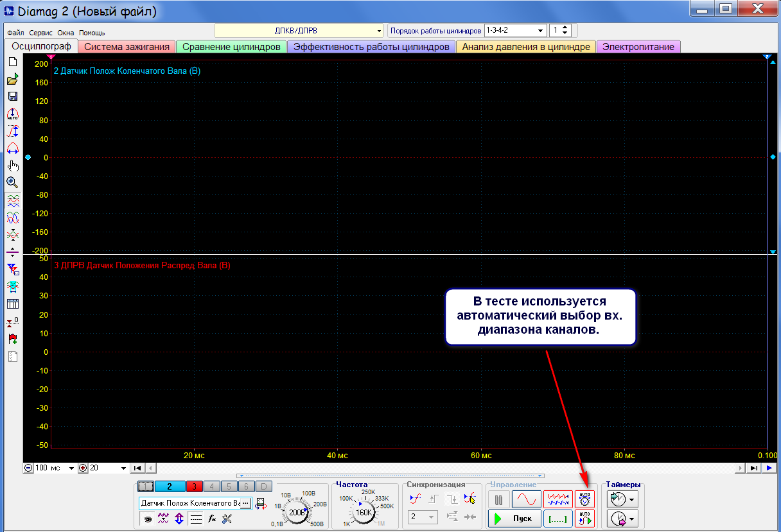The height and width of the screenshot is (532, 781).
Task: Jump to end of recording
Action: tap(753, 468)
